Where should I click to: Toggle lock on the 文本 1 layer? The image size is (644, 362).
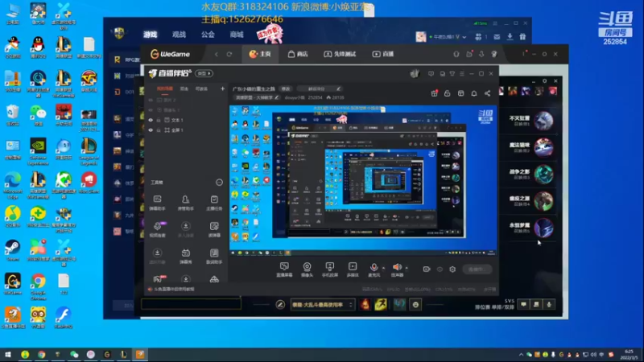159,120
